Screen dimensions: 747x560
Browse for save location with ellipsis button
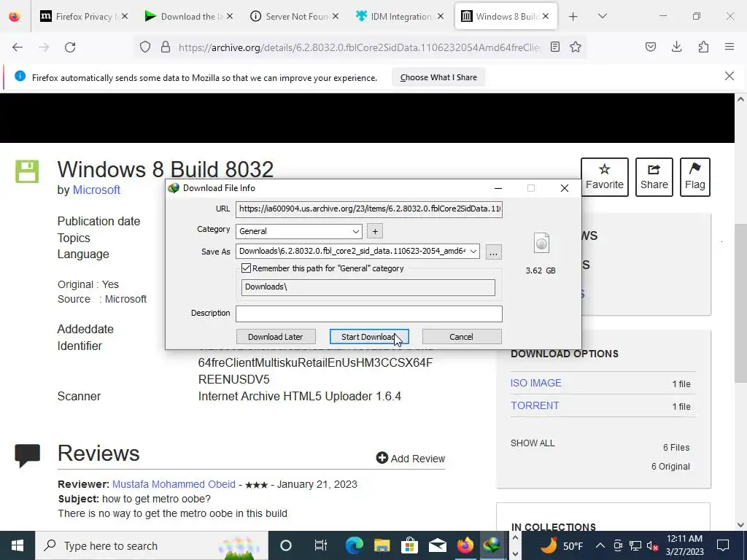[x=494, y=252]
